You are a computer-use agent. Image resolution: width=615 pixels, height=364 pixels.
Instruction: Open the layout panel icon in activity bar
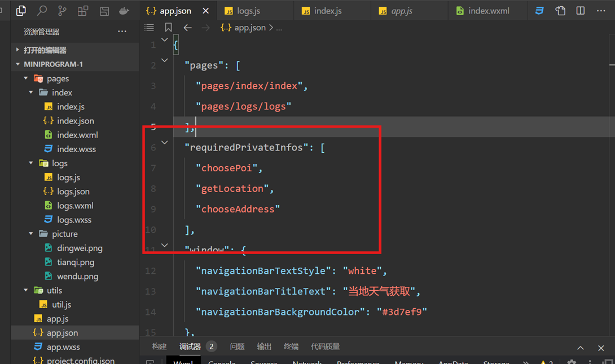coord(104,11)
